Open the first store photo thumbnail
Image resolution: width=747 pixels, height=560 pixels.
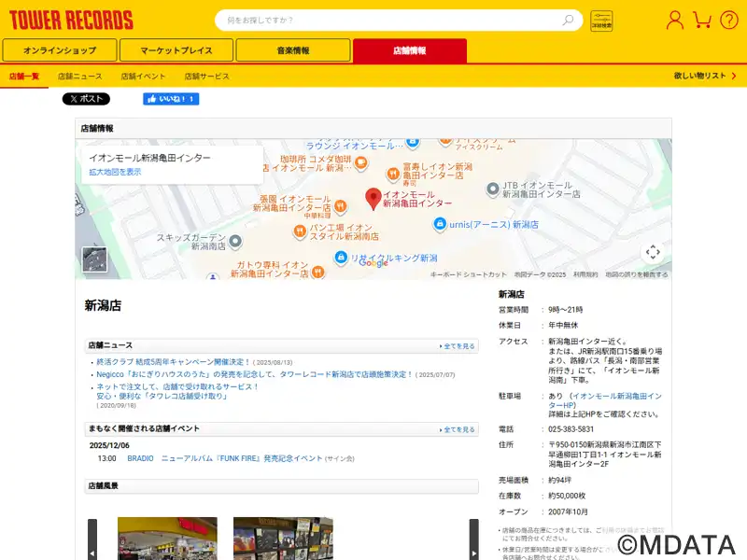point(167,539)
